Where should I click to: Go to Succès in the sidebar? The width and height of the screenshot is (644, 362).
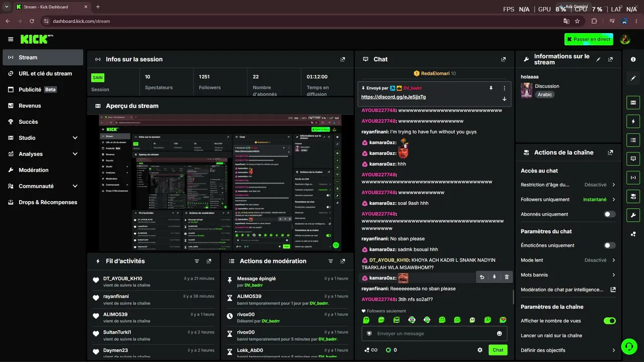pyautogui.click(x=43, y=122)
